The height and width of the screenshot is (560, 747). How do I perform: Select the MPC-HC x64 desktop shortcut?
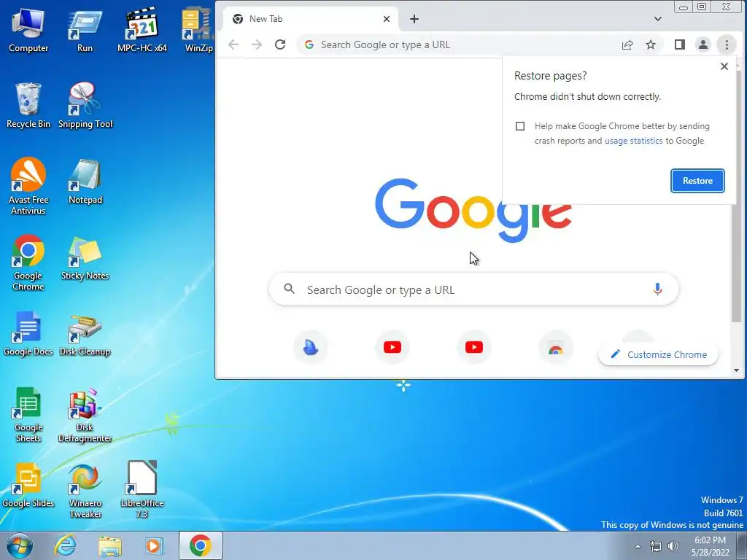pyautogui.click(x=142, y=30)
